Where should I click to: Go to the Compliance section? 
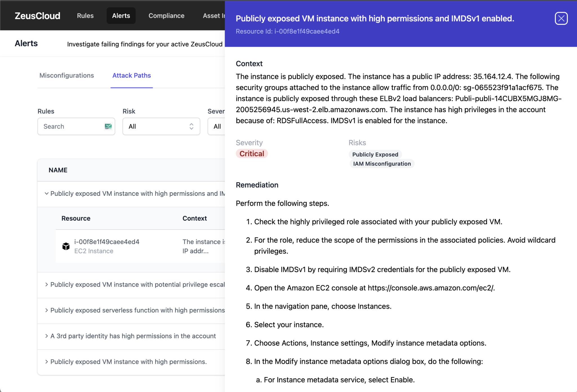(x=166, y=15)
